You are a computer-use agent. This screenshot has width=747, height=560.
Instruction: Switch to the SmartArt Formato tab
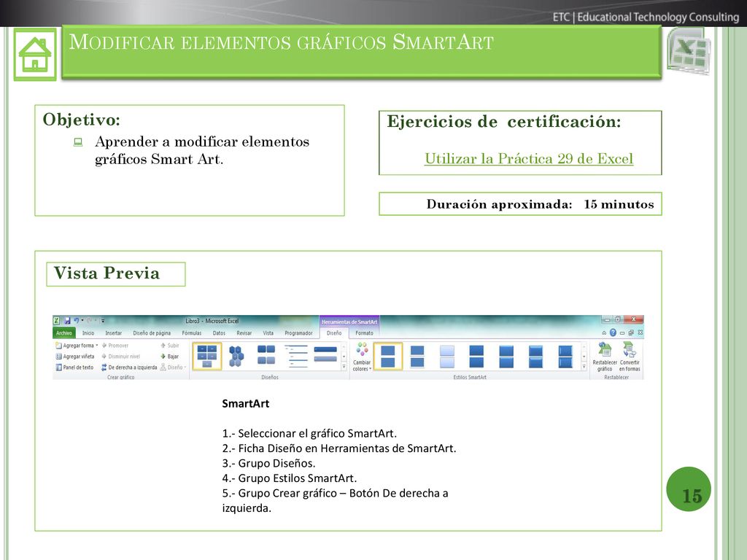tap(364, 332)
